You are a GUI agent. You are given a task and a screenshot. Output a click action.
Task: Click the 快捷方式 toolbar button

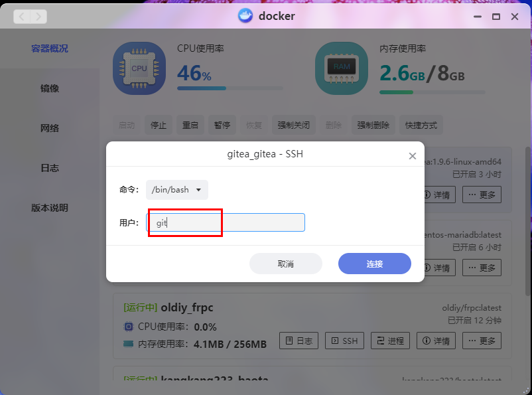421,125
